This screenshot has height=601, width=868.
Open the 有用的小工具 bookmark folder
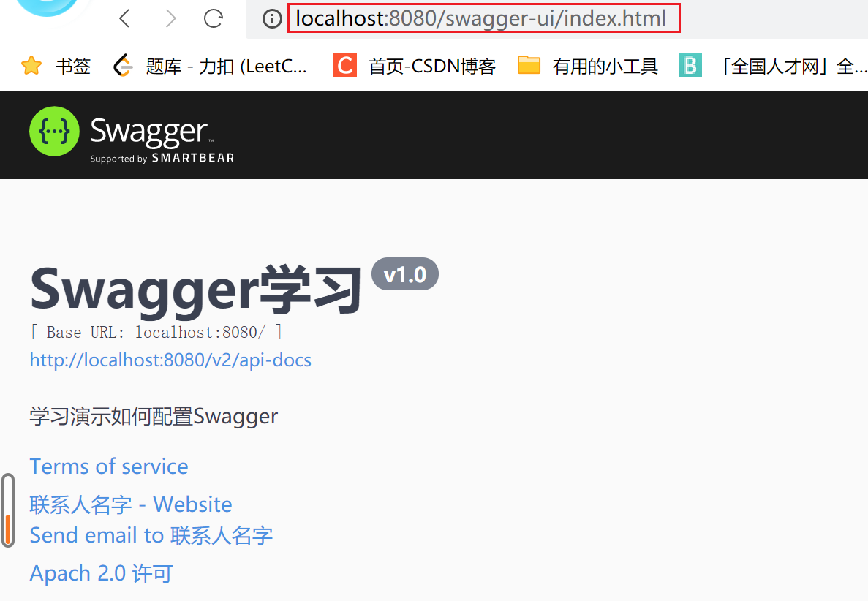pyautogui.click(x=529, y=65)
